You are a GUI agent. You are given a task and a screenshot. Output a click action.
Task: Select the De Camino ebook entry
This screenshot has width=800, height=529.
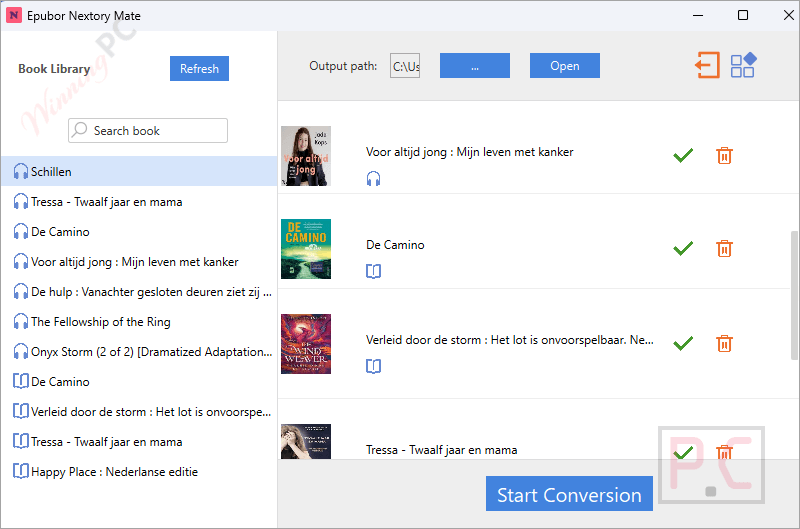tap(139, 382)
